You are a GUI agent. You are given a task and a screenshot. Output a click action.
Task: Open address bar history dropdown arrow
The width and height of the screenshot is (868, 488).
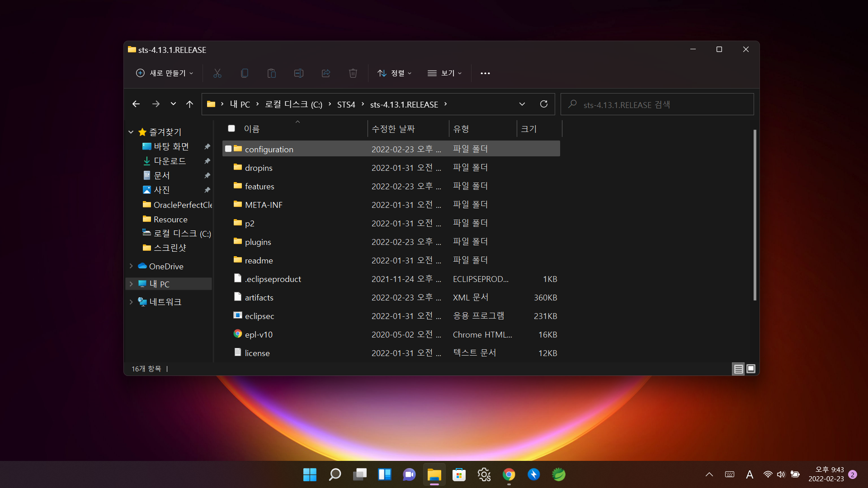point(522,104)
